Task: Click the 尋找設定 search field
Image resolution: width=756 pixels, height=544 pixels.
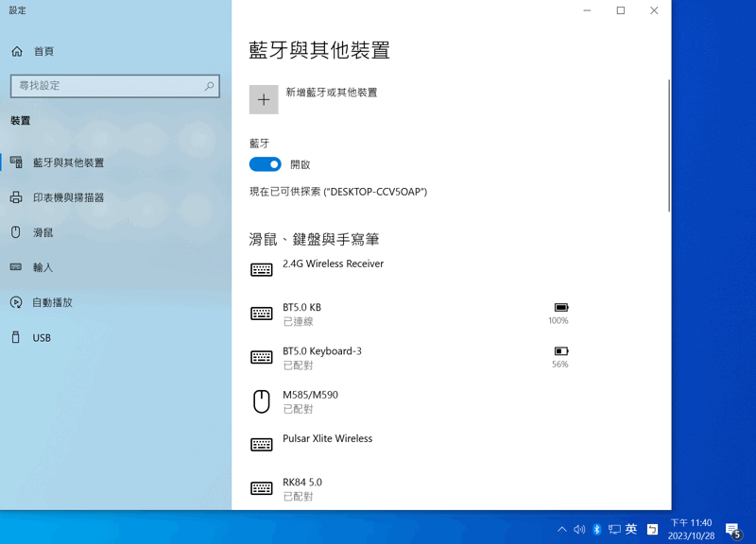Action: (114, 86)
